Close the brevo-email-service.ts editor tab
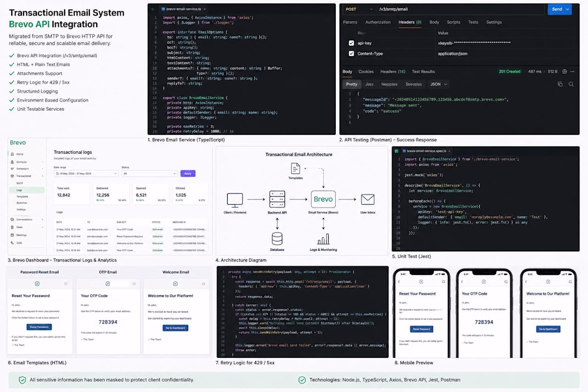The height and width of the screenshot is (392, 588). click(204, 9)
